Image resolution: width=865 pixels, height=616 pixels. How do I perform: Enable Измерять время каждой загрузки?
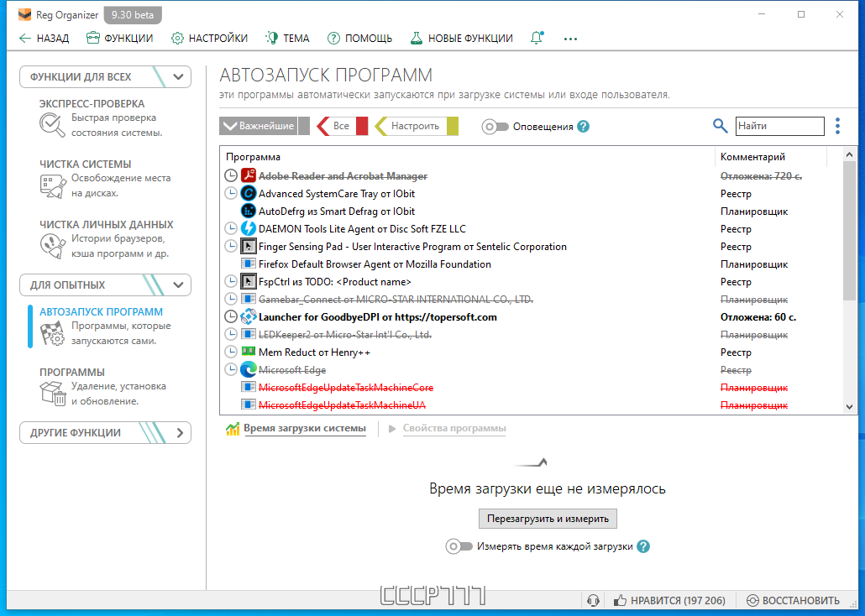(x=457, y=546)
